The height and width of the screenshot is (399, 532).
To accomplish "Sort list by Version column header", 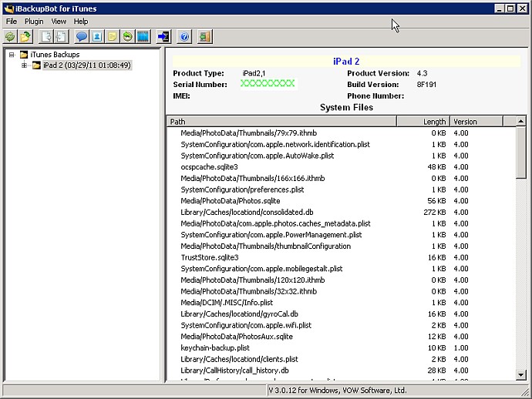I will [x=476, y=122].
